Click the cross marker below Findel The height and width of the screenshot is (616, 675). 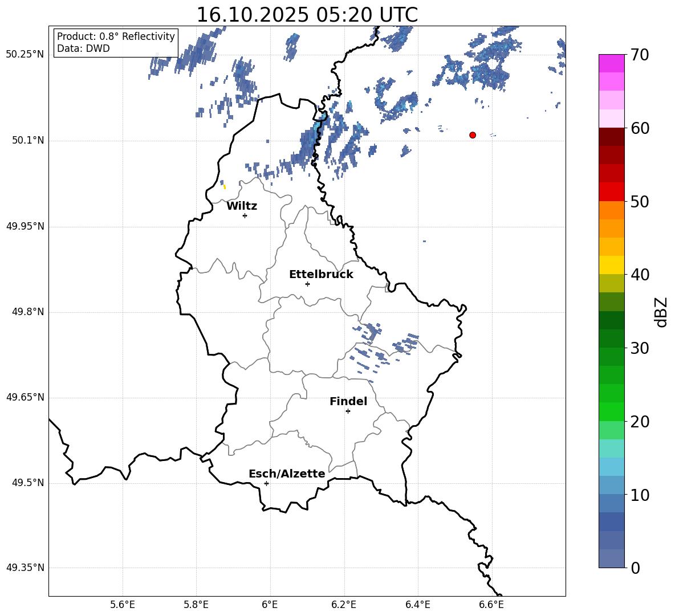[x=348, y=411]
